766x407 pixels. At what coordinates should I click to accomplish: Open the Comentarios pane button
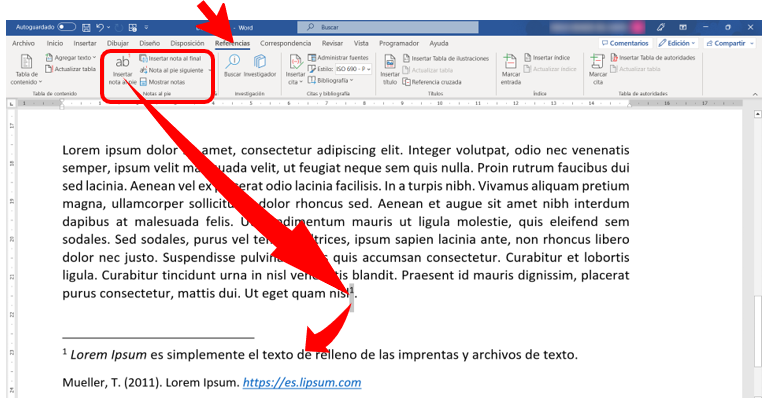(625, 43)
